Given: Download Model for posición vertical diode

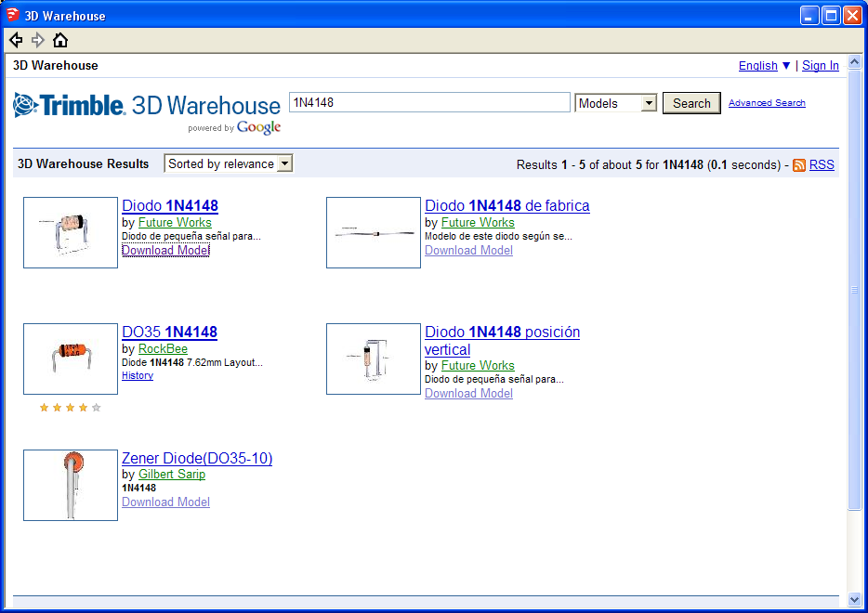Looking at the screenshot, I should (468, 394).
